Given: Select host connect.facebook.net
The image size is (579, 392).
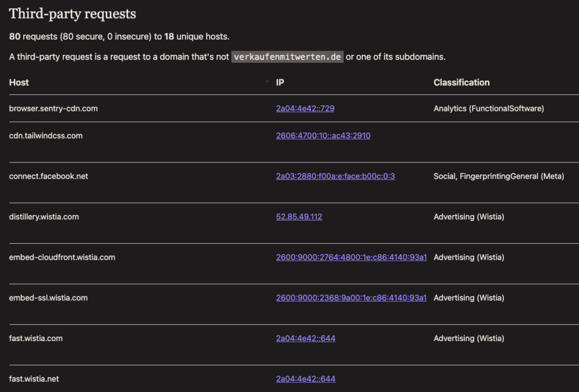Looking at the screenshot, I should coord(49,176).
